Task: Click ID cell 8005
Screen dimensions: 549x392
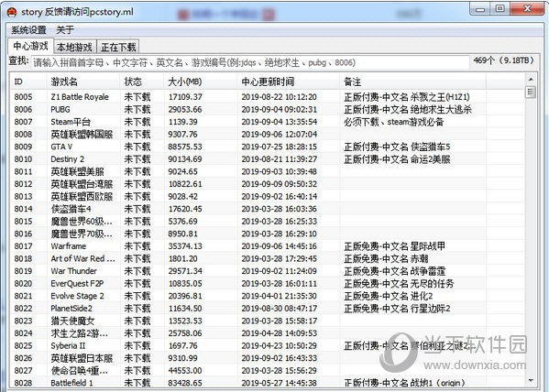Action: pos(23,97)
